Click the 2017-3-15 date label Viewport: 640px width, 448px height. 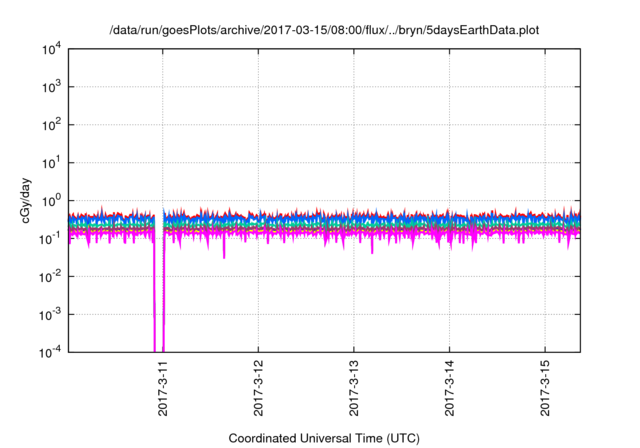545,388
